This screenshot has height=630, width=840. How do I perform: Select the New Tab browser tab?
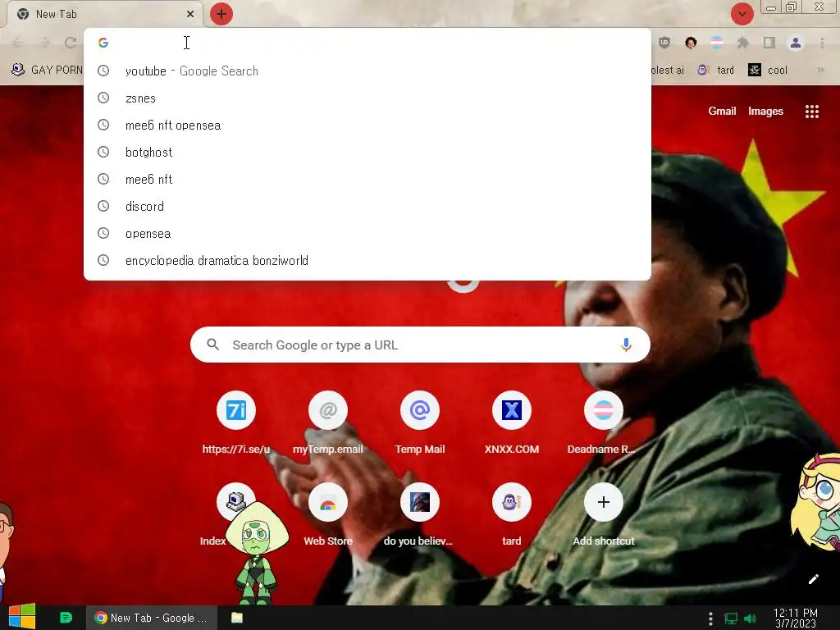pos(105,14)
